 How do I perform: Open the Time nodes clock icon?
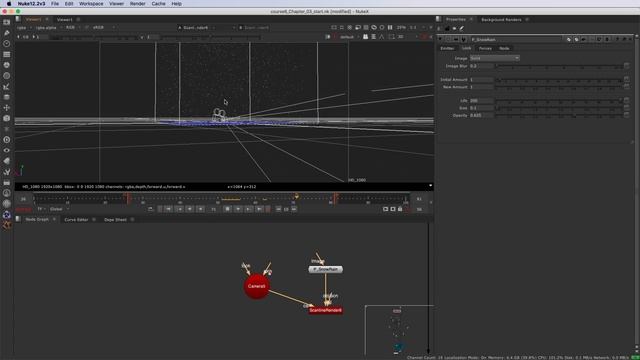click(x=7, y=43)
